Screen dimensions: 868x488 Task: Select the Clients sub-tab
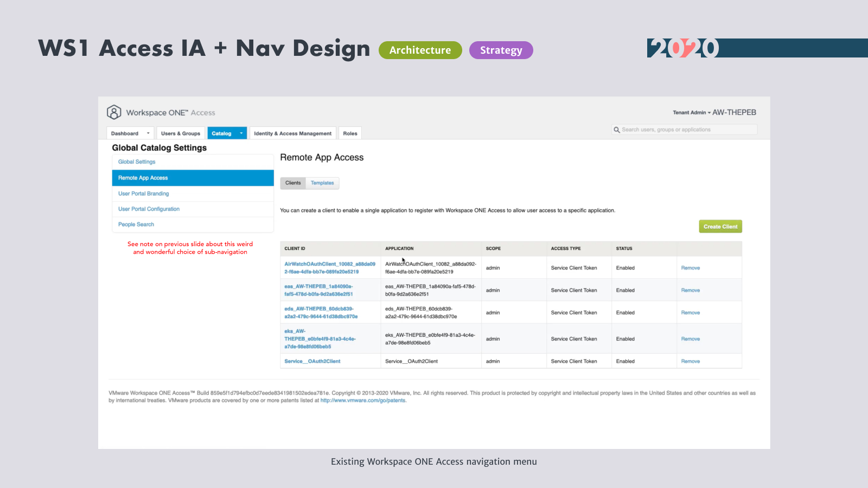coord(293,183)
